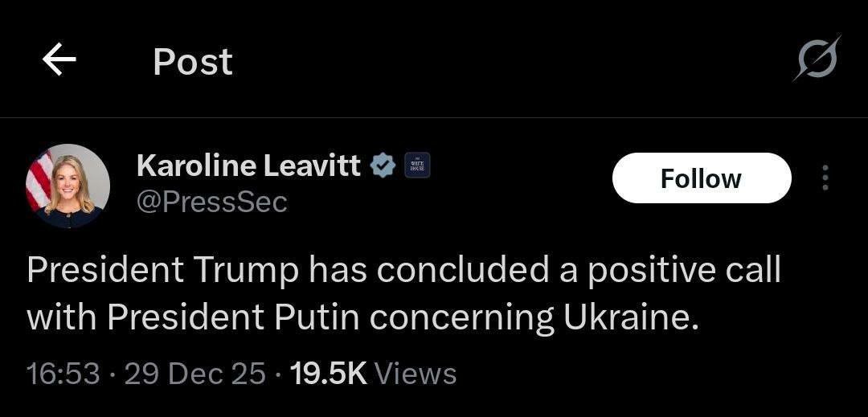Click the 29 Dec 25 post date
The width and height of the screenshot is (868, 417).
195,373
